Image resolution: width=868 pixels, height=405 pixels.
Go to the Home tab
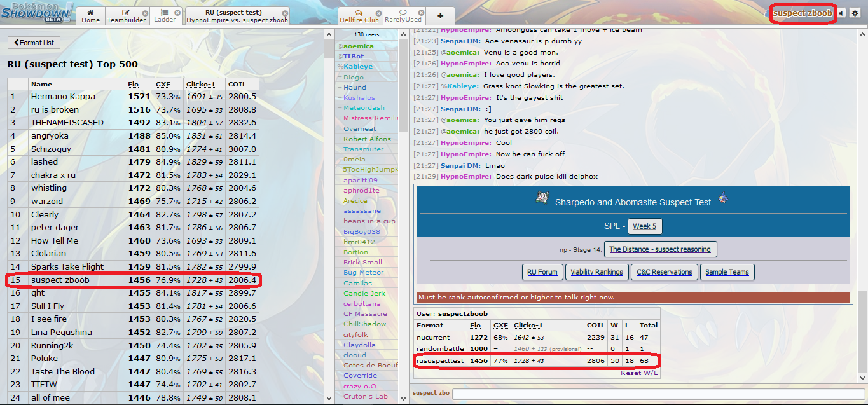[x=90, y=16]
